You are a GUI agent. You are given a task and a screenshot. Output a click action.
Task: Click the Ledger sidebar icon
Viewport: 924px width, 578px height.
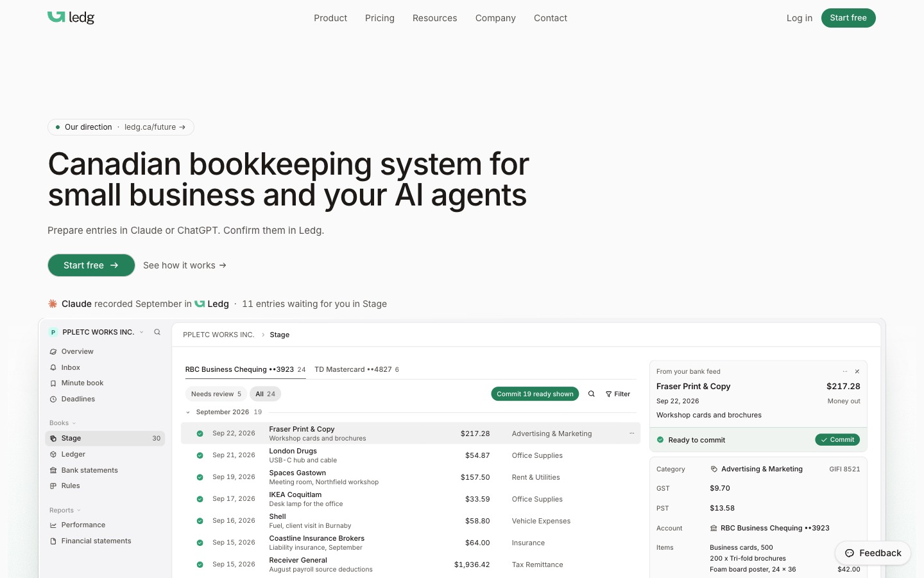coord(53,455)
